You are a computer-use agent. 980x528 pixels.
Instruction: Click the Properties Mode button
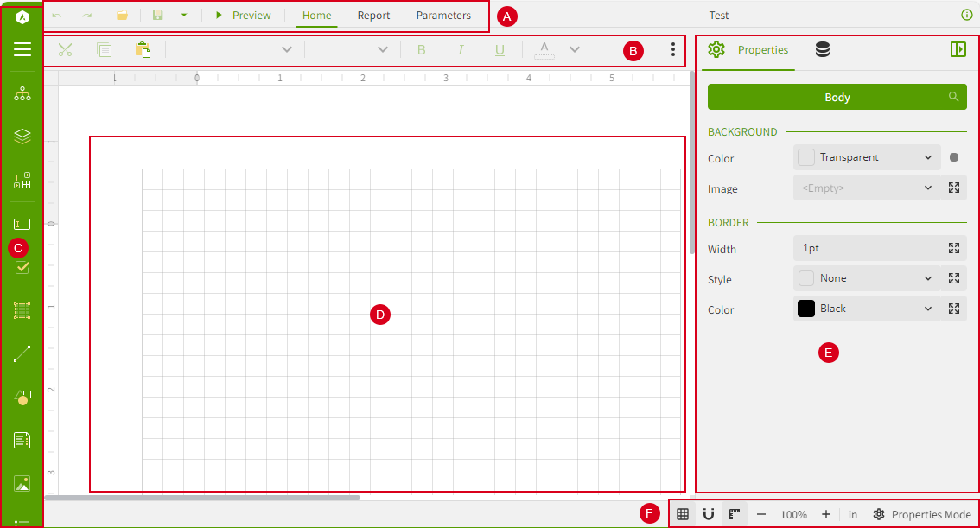coord(922,514)
